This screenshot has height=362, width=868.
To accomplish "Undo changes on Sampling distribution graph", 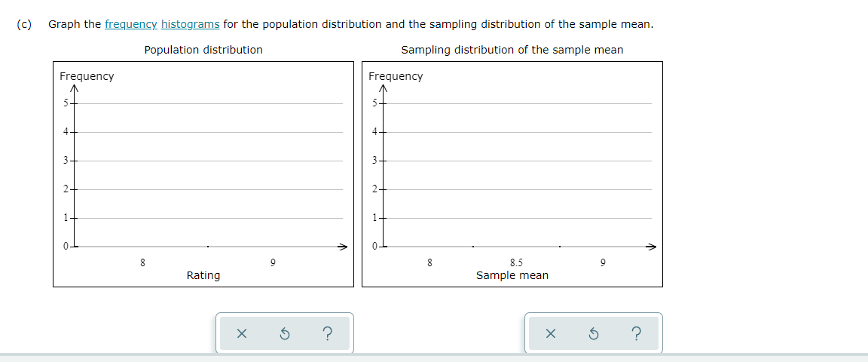I will [594, 334].
